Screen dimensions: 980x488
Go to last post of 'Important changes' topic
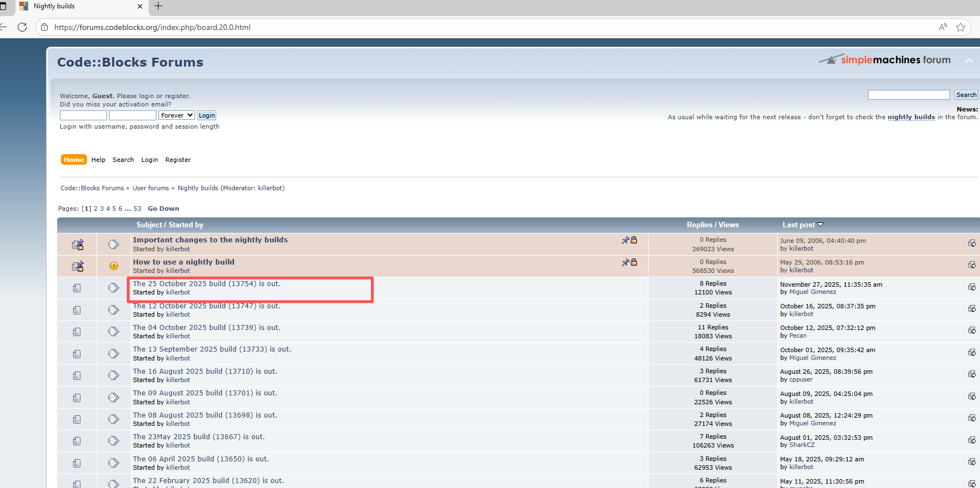(x=972, y=243)
